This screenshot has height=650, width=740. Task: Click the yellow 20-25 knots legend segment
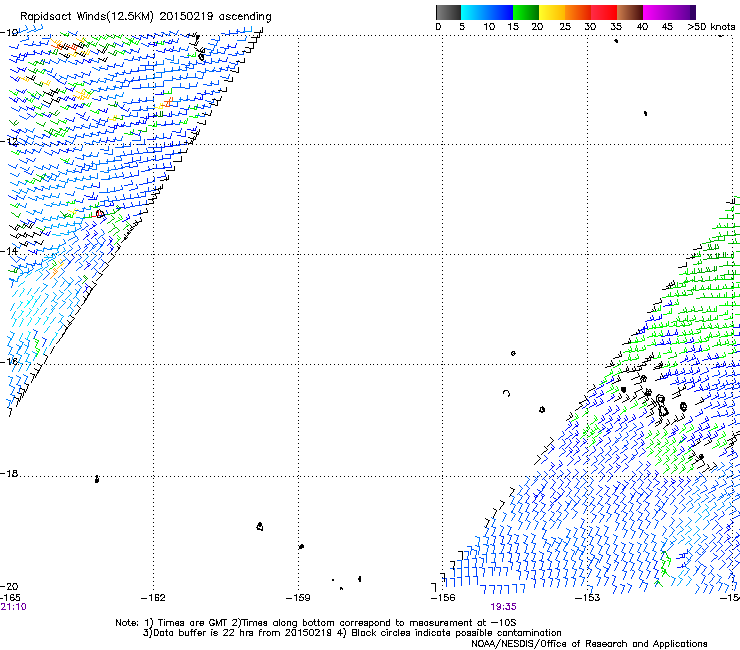(552, 12)
